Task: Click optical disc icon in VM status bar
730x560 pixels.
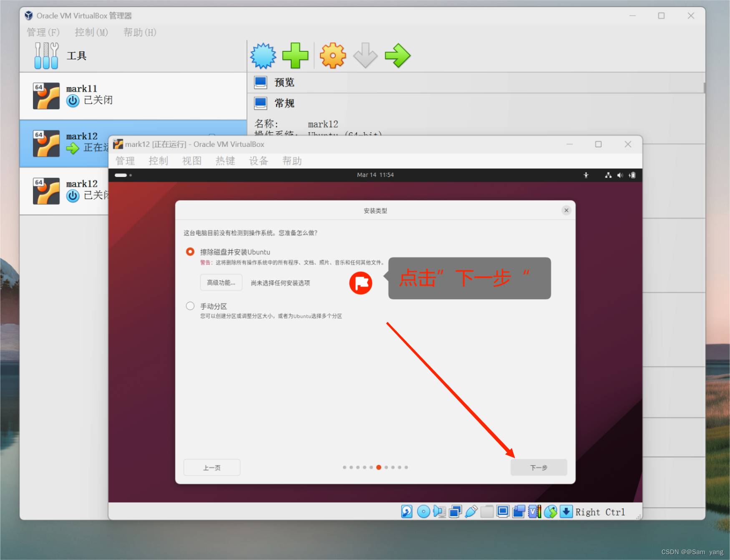Action: (423, 512)
